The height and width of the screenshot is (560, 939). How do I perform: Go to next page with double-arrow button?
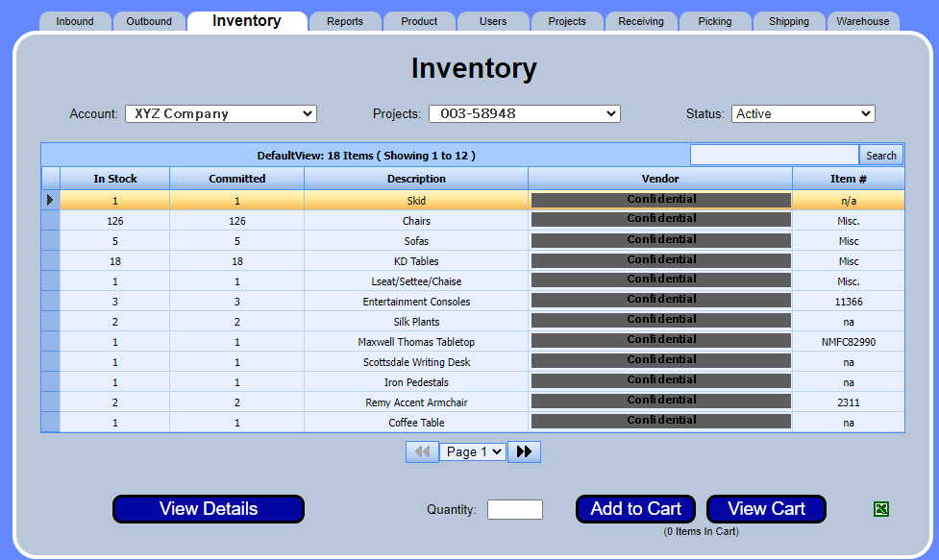(x=524, y=451)
